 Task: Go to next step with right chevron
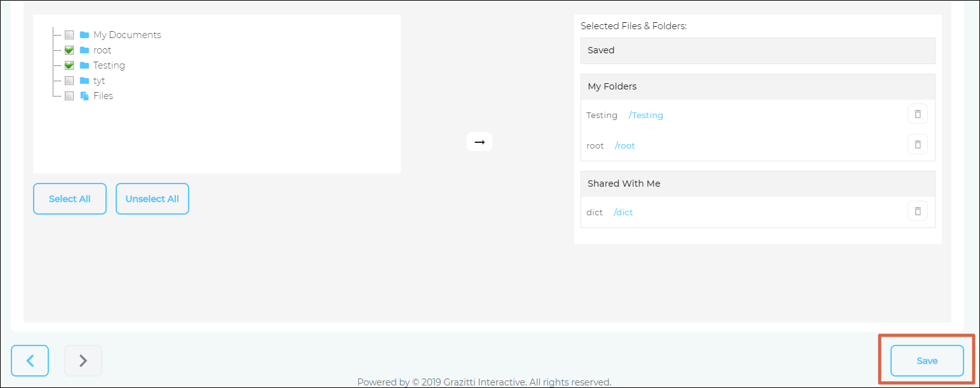83,361
